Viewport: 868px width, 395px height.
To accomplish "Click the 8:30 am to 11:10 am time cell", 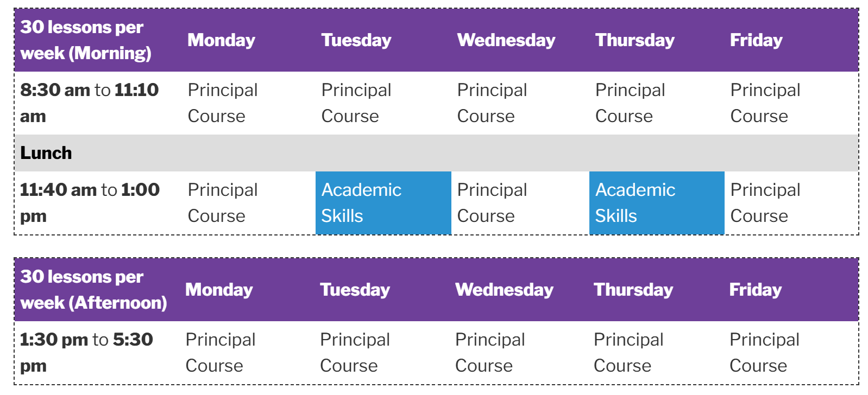I will [x=89, y=103].
